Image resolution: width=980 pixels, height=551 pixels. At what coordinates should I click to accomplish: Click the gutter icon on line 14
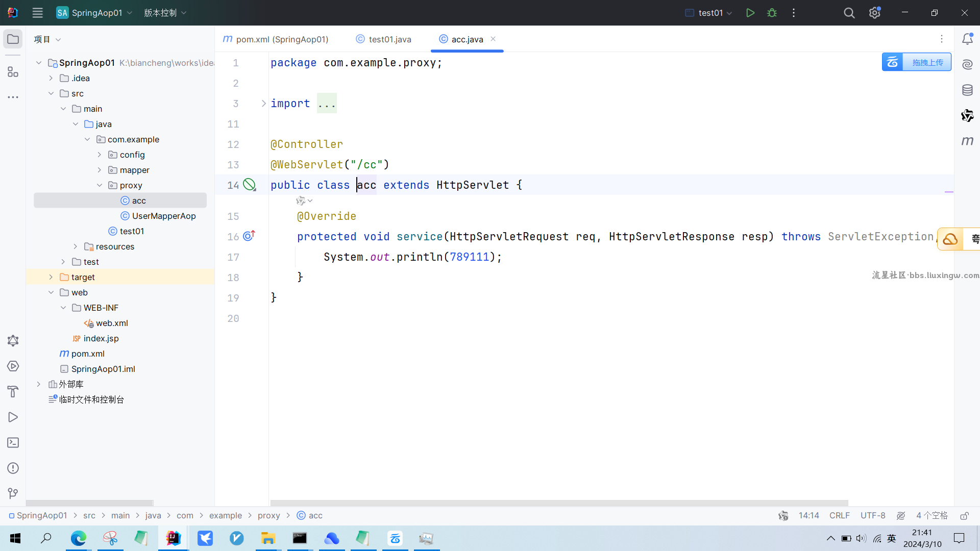click(249, 185)
